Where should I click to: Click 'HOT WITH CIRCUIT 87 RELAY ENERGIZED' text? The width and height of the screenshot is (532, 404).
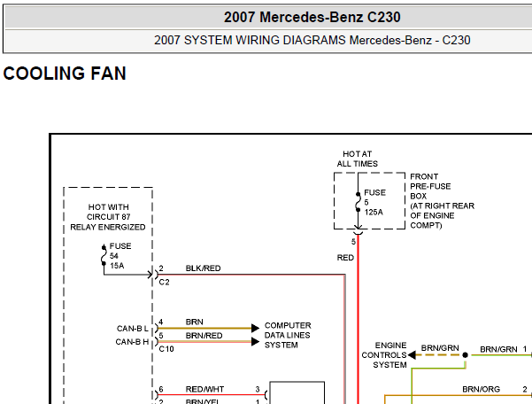point(108,217)
